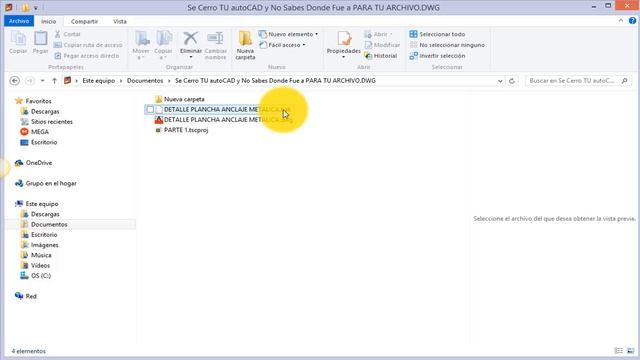The image size is (640, 360).
Task: Switch to the Compartir tab
Action: (84, 21)
